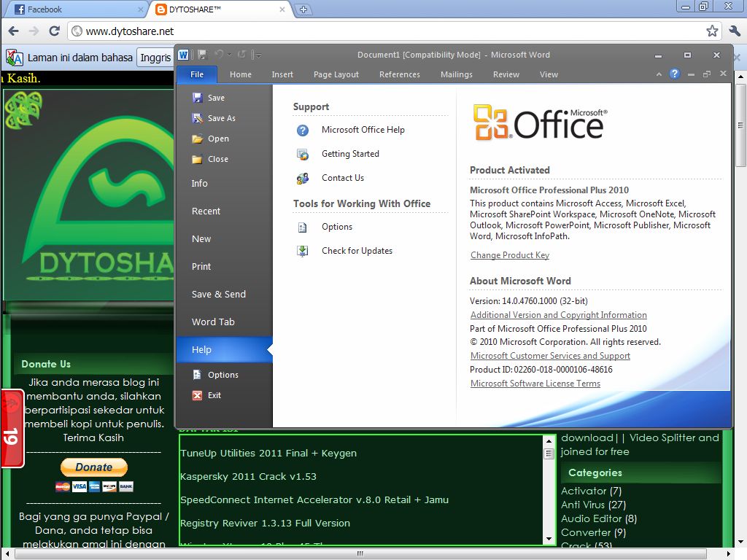The width and height of the screenshot is (747, 560).
Task: Open the TuneUp Utilities 2011 Final + Keygen link
Action: pyautogui.click(x=268, y=453)
